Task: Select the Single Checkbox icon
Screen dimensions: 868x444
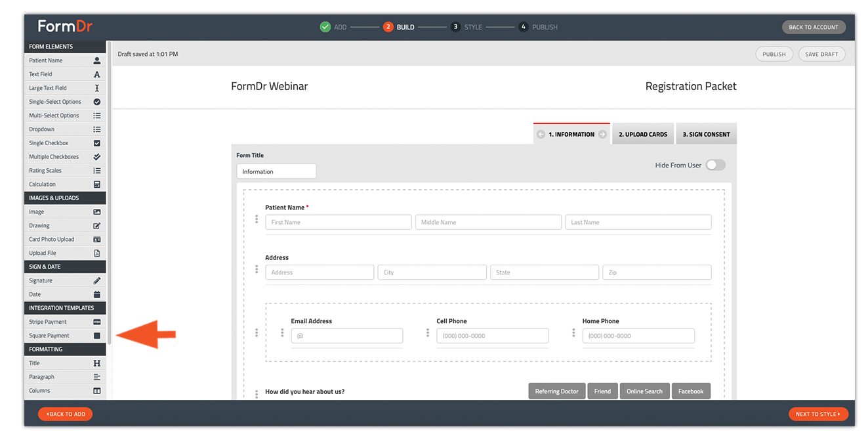Action: (x=97, y=143)
